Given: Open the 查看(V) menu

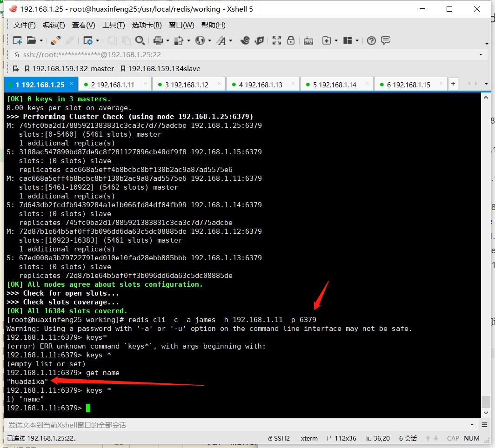Looking at the screenshot, I should tap(83, 25).
